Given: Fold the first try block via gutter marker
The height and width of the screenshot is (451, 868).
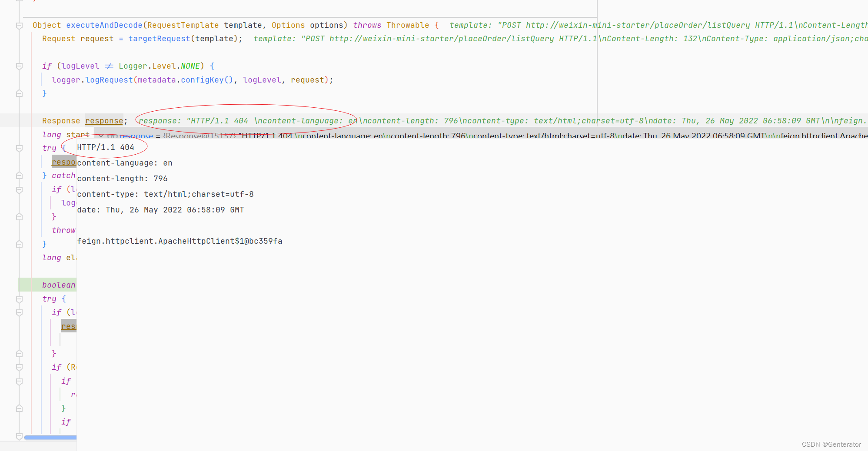Looking at the screenshot, I should pyautogui.click(x=19, y=148).
